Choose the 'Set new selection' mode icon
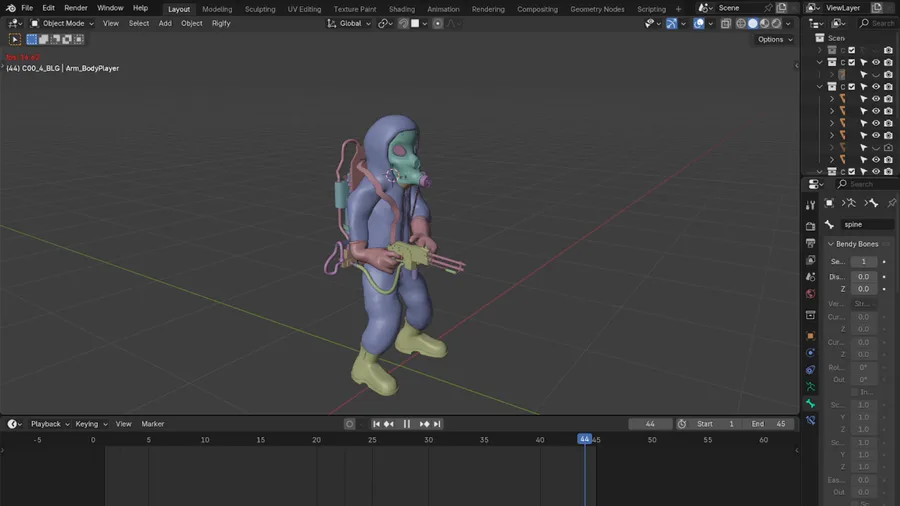 32,39
